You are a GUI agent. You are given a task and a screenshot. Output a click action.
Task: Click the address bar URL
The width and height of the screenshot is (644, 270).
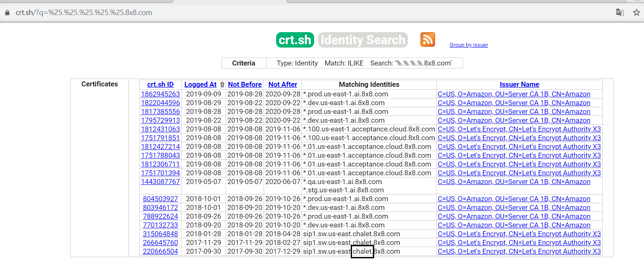[x=84, y=13]
